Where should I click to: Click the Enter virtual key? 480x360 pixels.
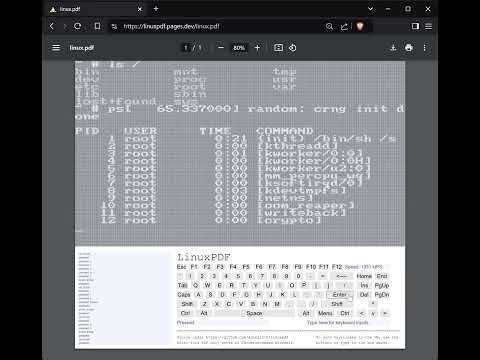(339, 295)
